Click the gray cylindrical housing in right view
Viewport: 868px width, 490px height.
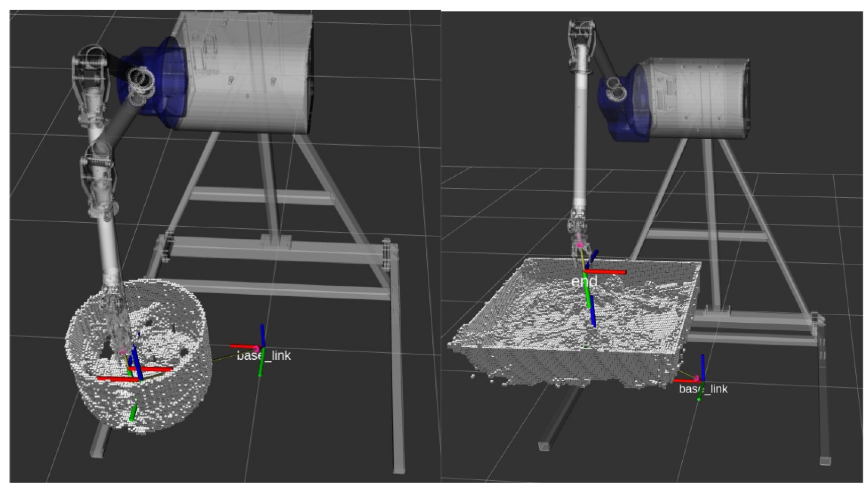pos(694,98)
